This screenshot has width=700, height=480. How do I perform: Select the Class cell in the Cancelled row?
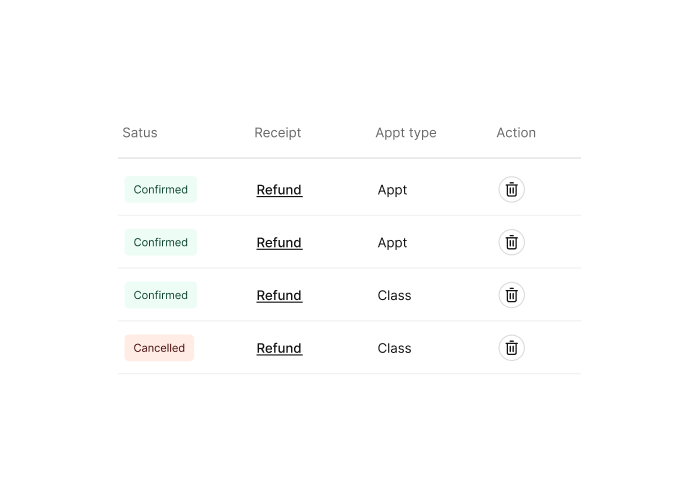(394, 349)
